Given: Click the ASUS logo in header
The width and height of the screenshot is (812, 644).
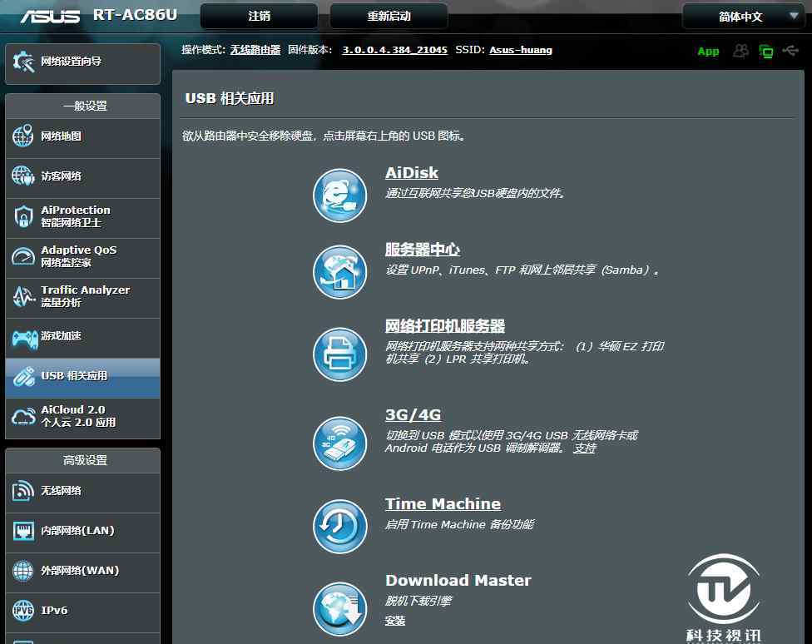Looking at the screenshot, I should 50,17.
